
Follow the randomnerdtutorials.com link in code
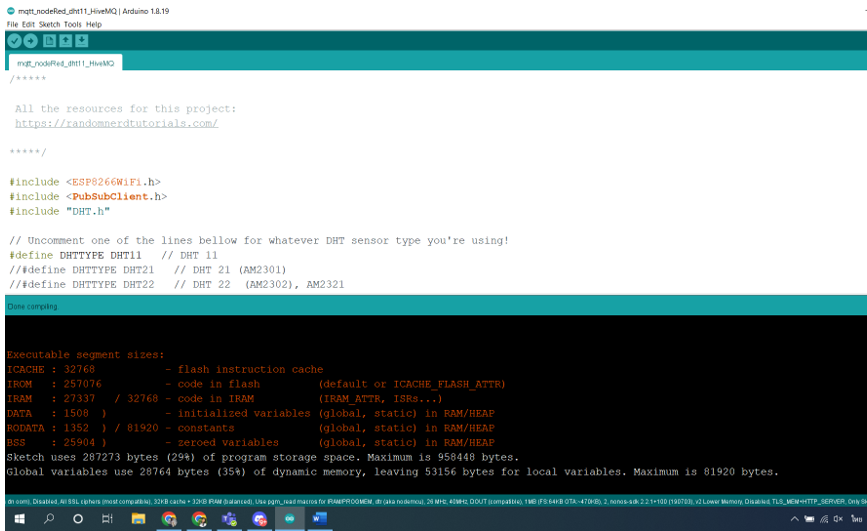pos(116,123)
